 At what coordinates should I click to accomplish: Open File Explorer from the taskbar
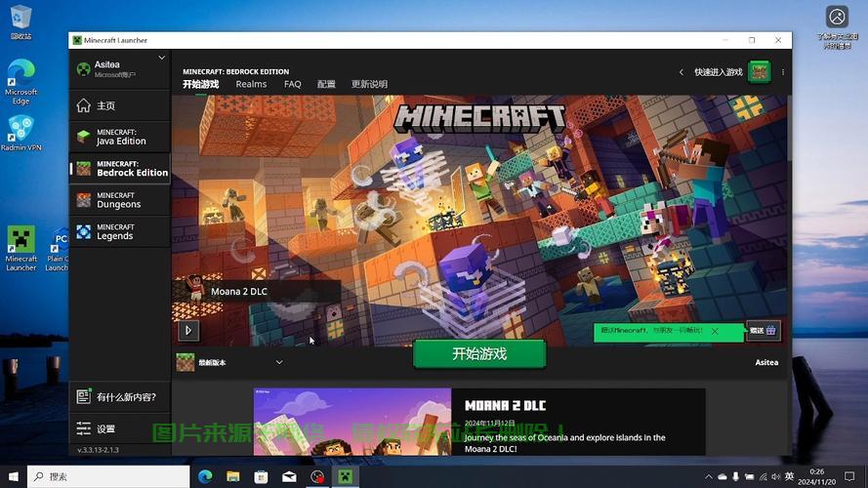point(233,476)
